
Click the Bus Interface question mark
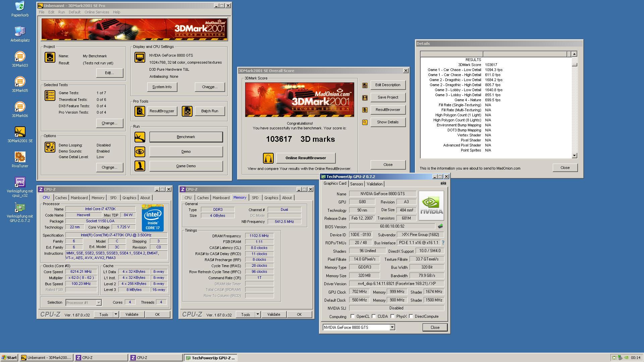point(443,243)
